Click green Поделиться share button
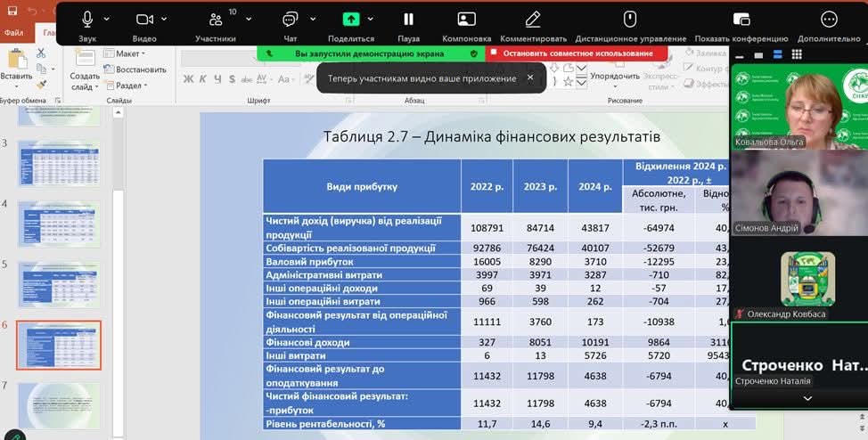868x440 pixels. coord(350,19)
